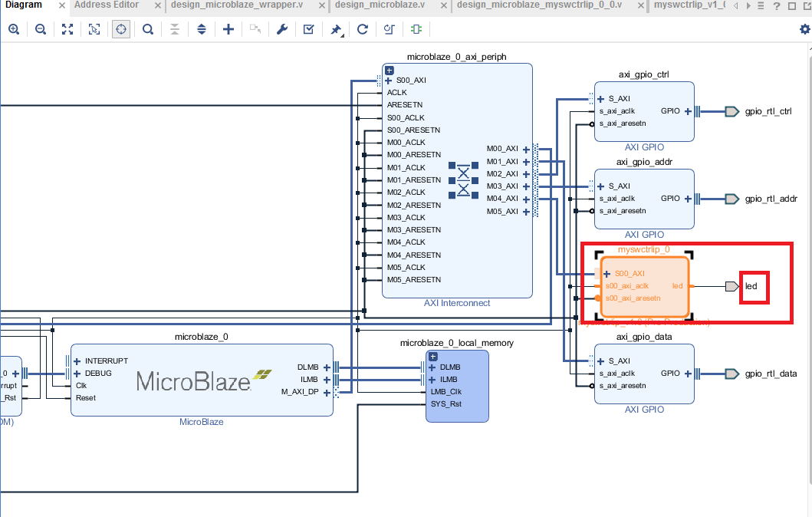Click the Zoom Out toolbar icon
The height and width of the screenshot is (517, 812).
(41, 30)
